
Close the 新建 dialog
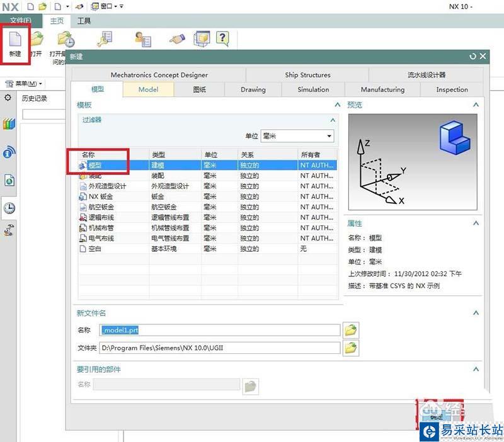click(x=483, y=56)
